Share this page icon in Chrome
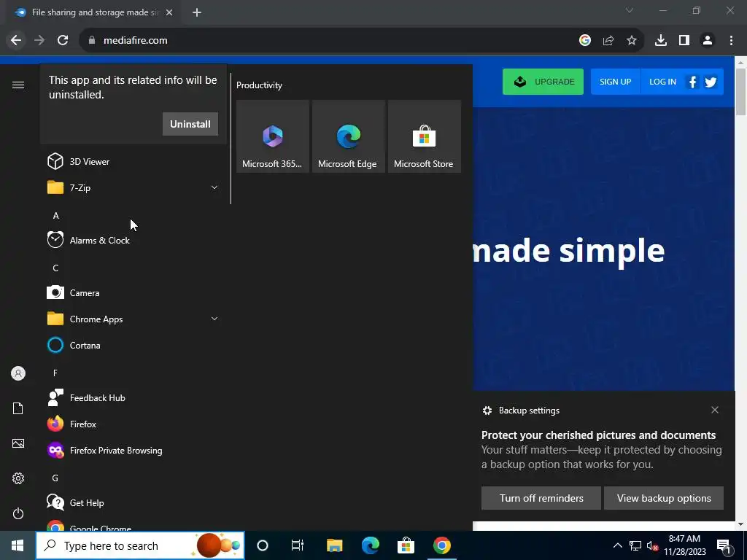The height and width of the screenshot is (560, 747). coord(608,40)
